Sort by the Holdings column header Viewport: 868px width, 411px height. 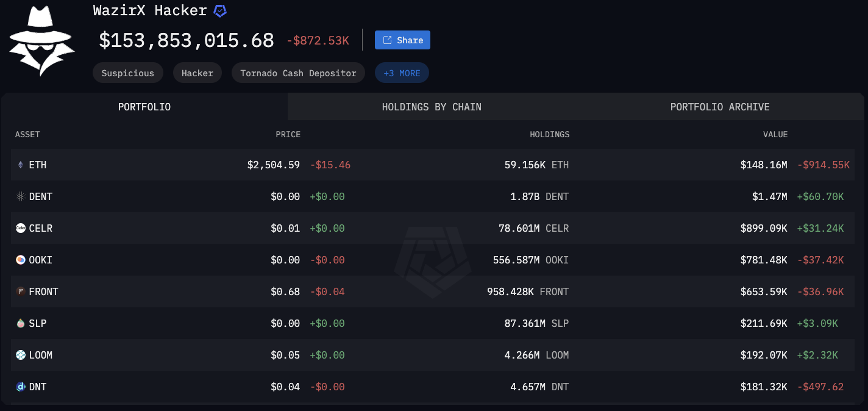point(549,134)
